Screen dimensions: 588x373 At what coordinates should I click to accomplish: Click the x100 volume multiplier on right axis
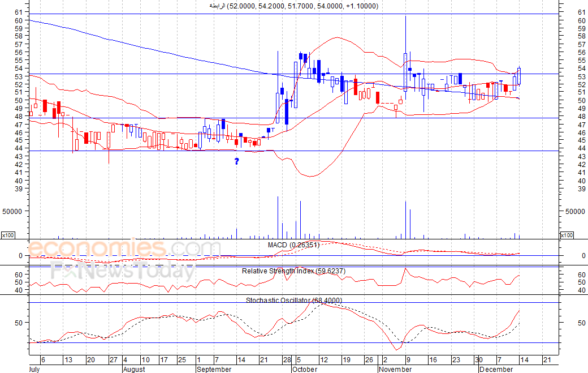click(x=567, y=235)
